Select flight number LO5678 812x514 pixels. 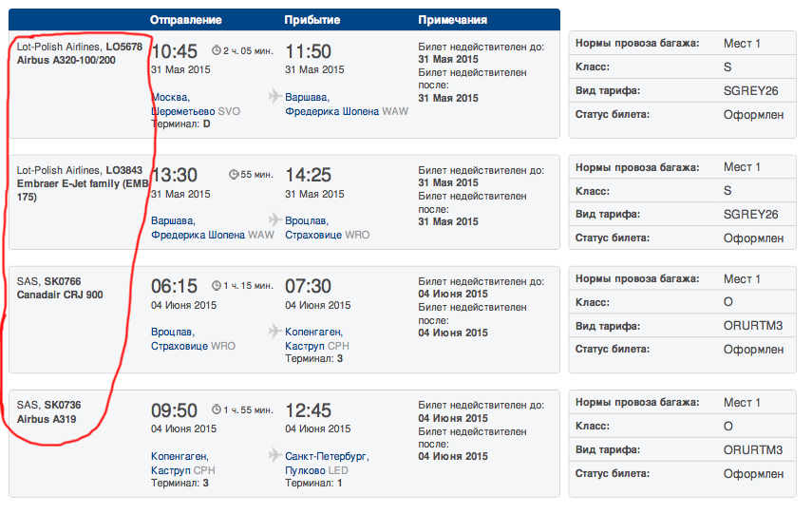123,46
